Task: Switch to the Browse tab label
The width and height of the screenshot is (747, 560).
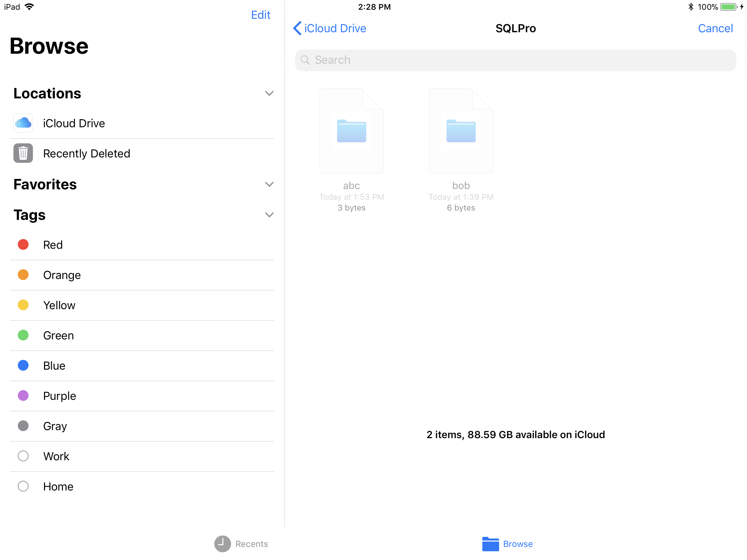Action: click(x=518, y=544)
